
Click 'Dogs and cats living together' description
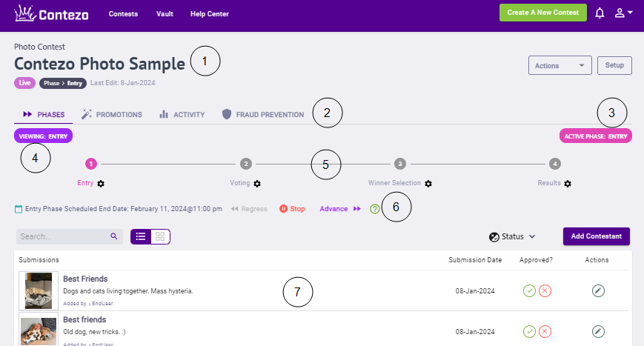[x=128, y=291]
